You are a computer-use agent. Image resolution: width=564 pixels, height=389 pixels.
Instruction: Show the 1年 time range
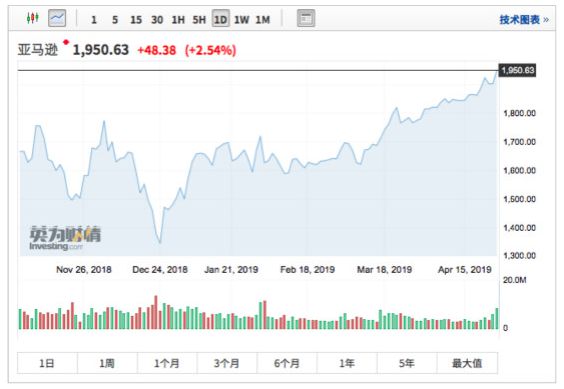(x=347, y=363)
